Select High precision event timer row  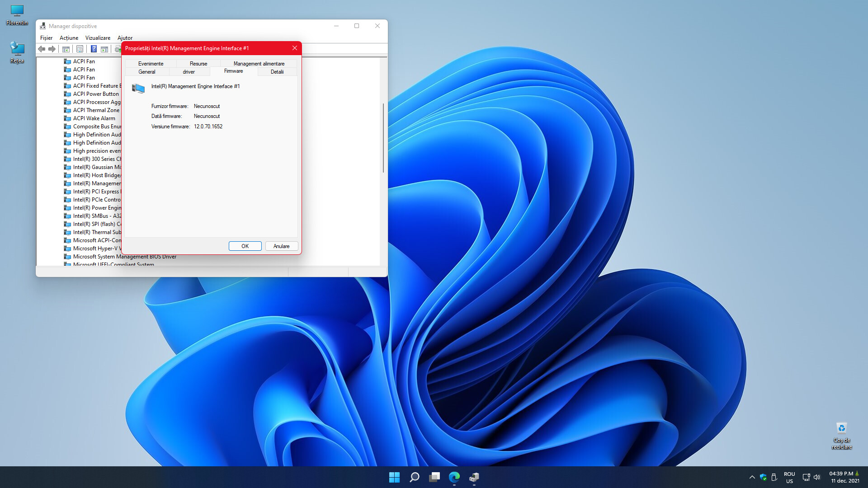tap(93, 151)
